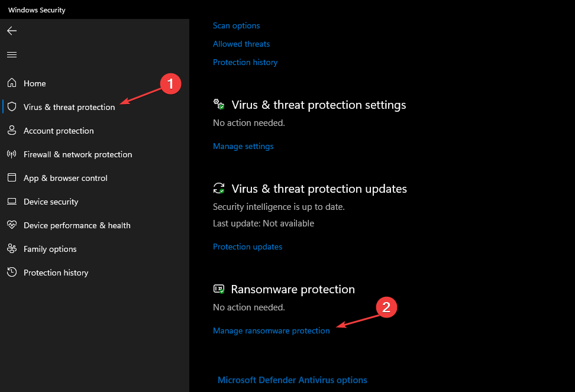Click the Home house icon
This screenshot has height=392, width=575.
(x=12, y=83)
